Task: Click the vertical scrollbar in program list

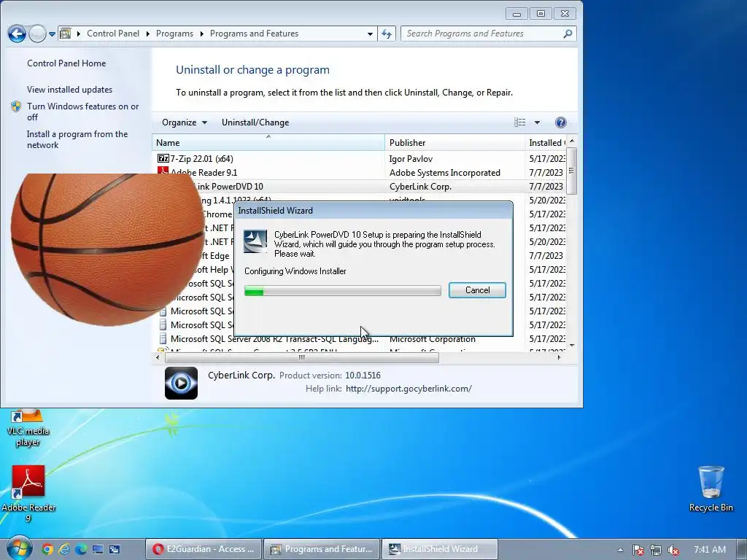Action: point(572,171)
